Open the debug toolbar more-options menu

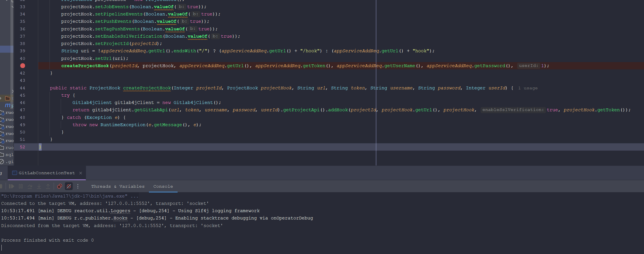[78, 186]
